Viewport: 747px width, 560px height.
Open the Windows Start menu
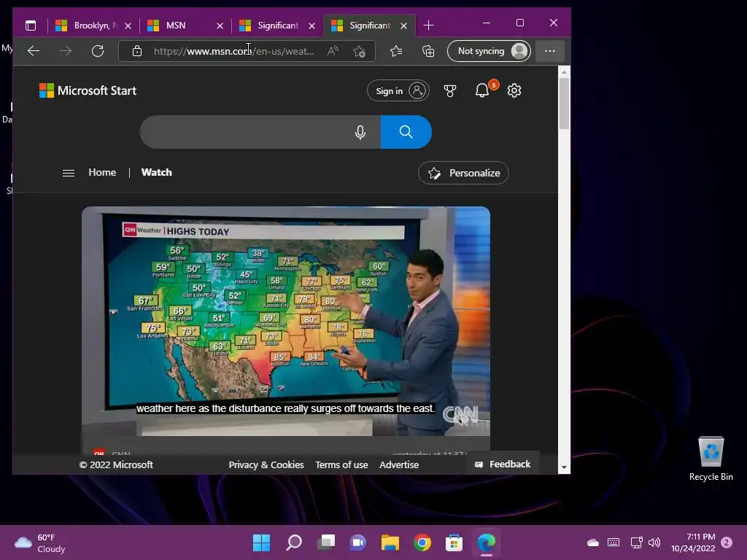(261, 542)
